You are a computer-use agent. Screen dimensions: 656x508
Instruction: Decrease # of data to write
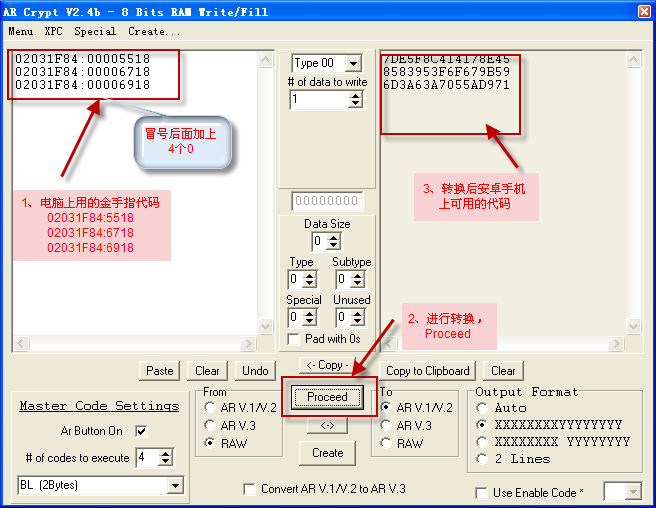355,103
